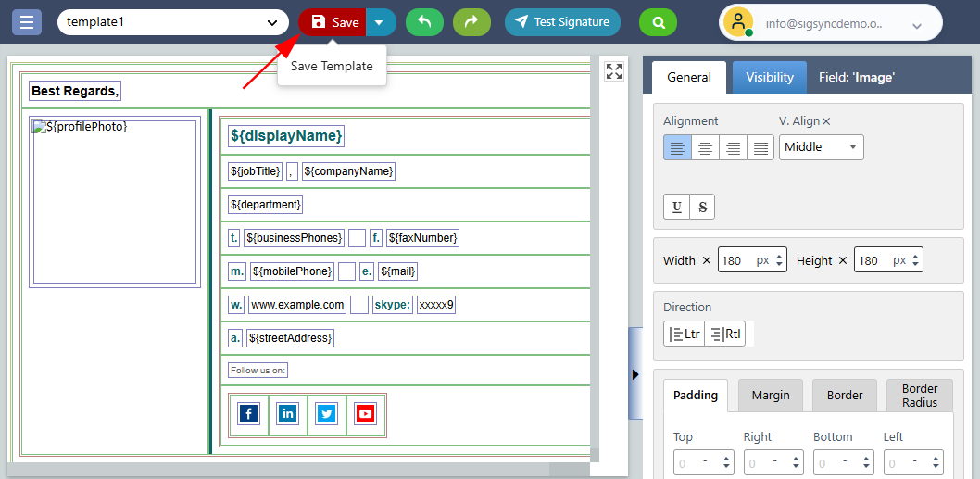980x479 pixels.
Task: Open the Save options dropdown arrow
Action: pyautogui.click(x=381, y=22)
